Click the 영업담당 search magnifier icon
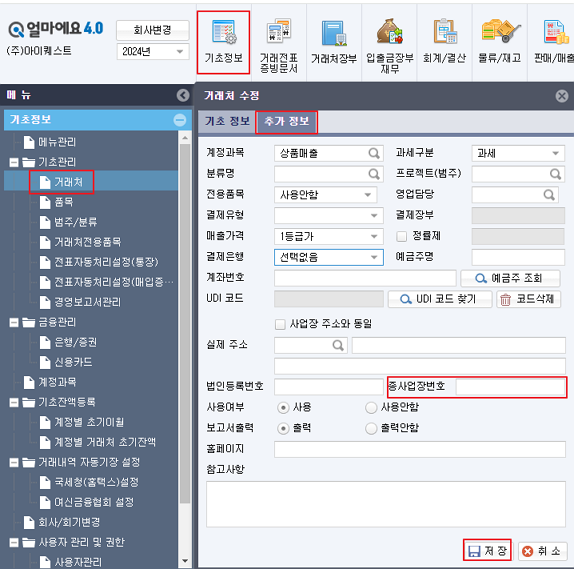 549,195
